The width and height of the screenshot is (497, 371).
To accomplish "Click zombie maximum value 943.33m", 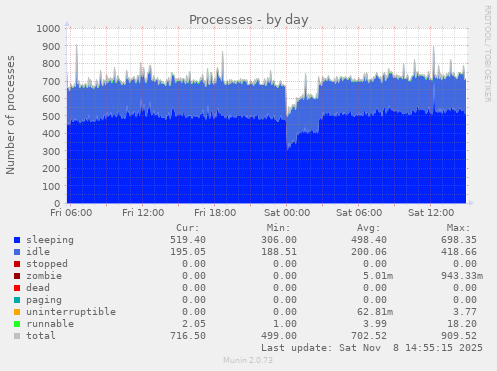I will (462, 276).
